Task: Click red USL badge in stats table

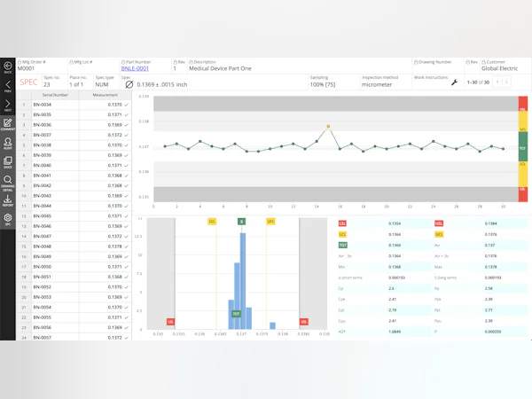Action: tap(439, 223)
